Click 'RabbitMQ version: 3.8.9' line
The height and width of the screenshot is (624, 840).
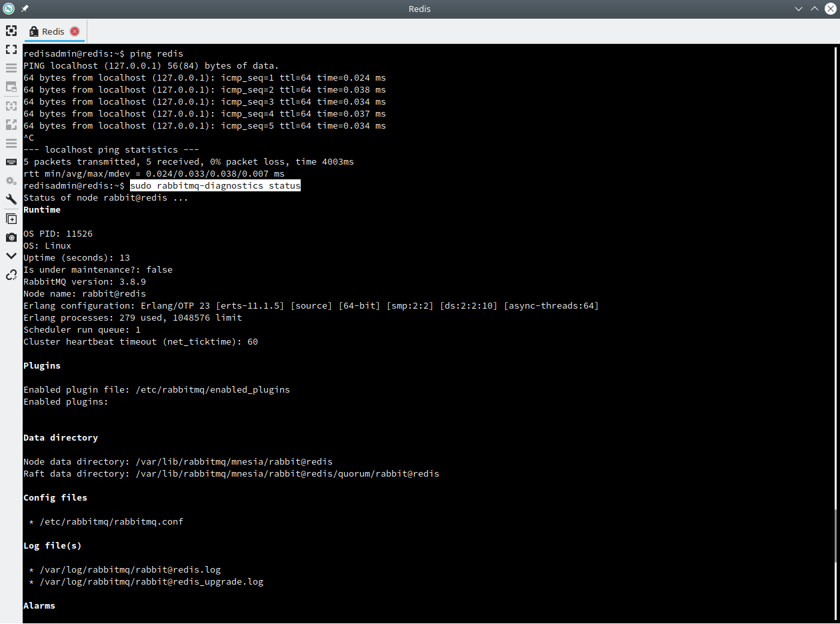coord(85,282)
